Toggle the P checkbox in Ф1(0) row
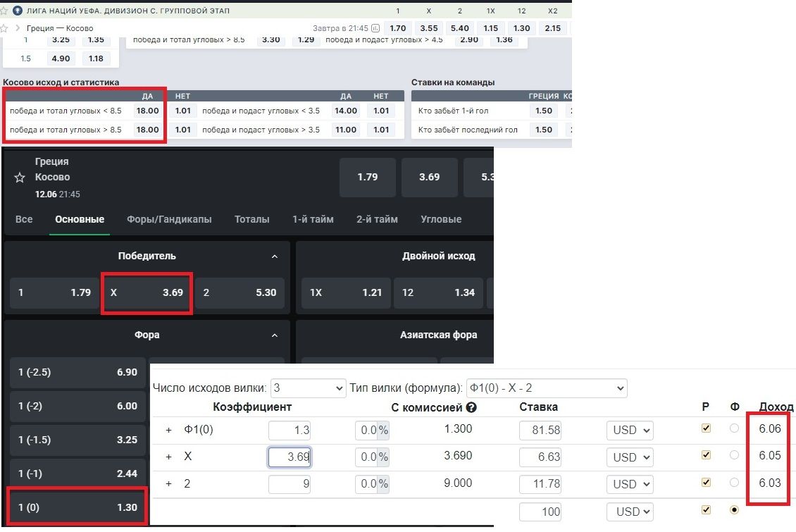796x532 pixels. pyautogui.click(x=707, y=428)
